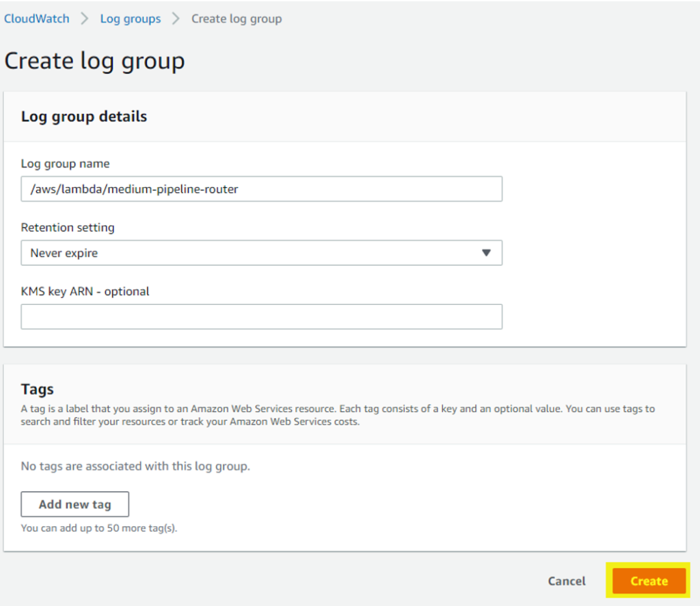Image resolution: width=700 pixels, height=606 pixels.
Task: Click the 'Log group name' label
Action: tap(65, 164)
